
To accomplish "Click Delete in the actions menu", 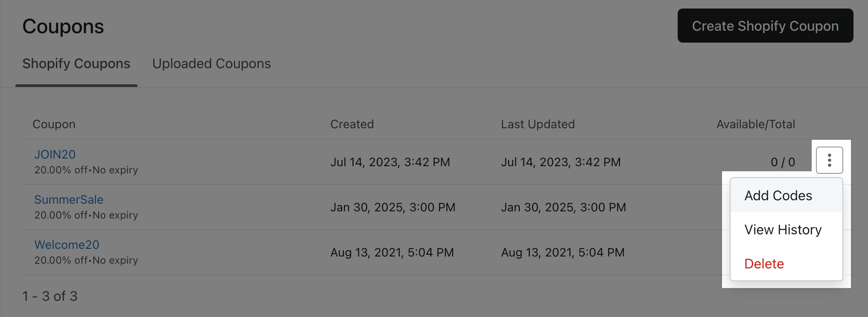I will click(x=764, y=263).
